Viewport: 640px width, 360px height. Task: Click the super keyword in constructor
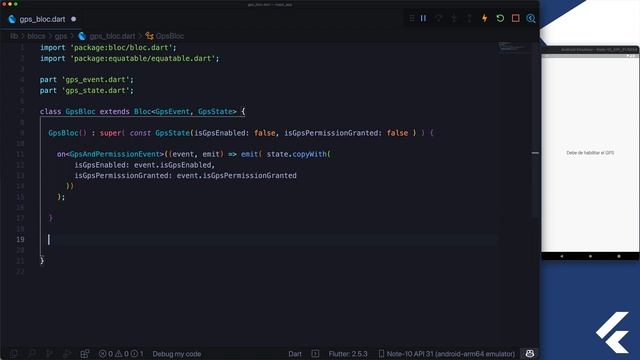[x=110, y=133]
